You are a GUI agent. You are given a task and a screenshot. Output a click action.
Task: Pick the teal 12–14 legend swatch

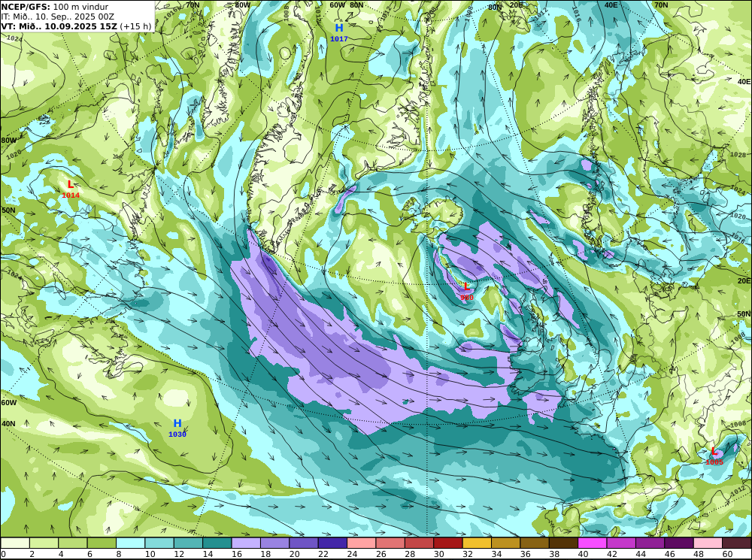click(189, 543)
